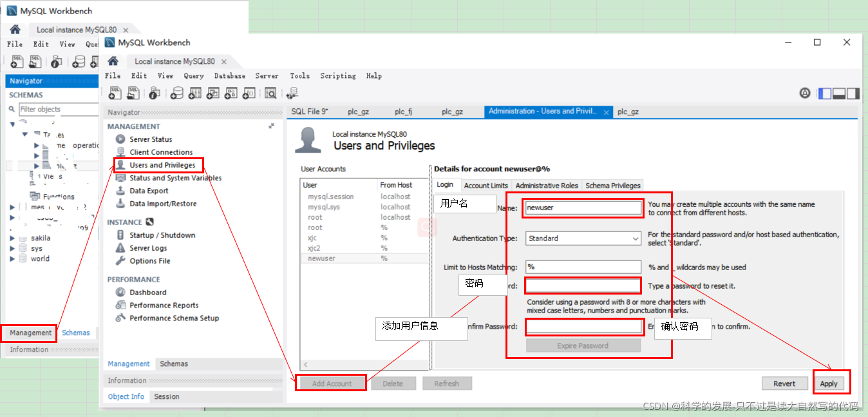Viewport: 868px width, 417px height.
Task: New SQL tab icon in back window toolbar
Action: tap(17, 62)
